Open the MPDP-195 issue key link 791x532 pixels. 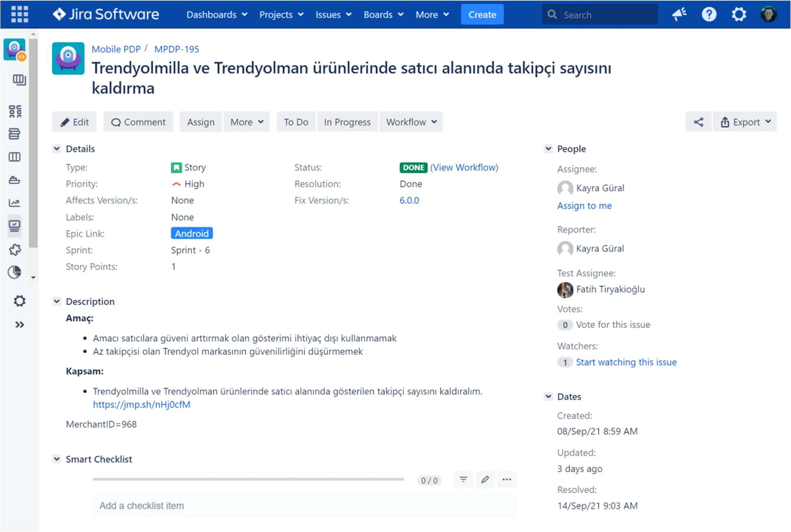click(177, 49)
